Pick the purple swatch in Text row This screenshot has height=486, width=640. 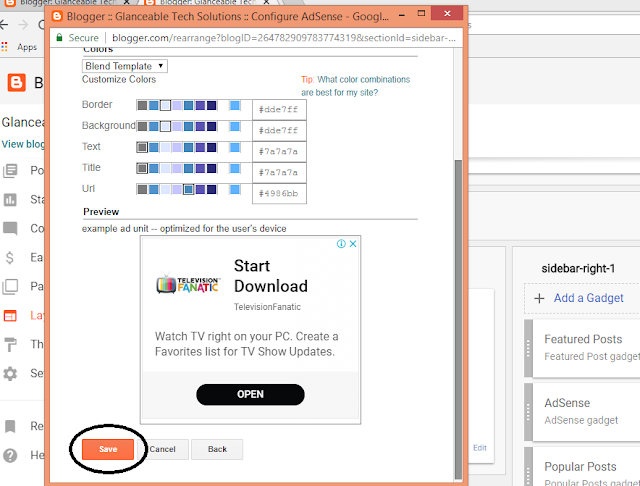(200, 147)
